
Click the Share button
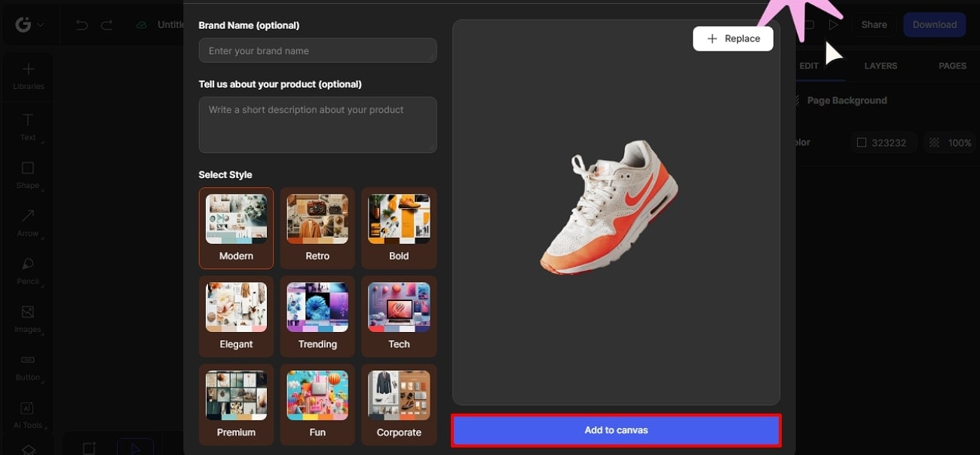[x=874, y=25]
